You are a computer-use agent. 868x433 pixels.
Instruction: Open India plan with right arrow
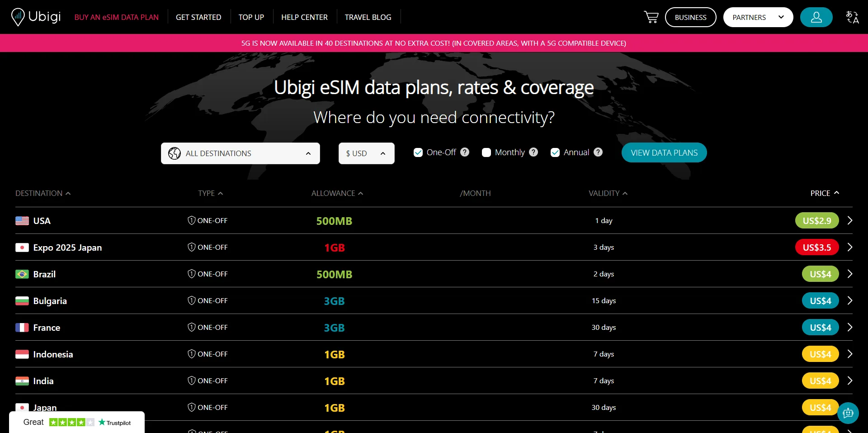point(850,381)
